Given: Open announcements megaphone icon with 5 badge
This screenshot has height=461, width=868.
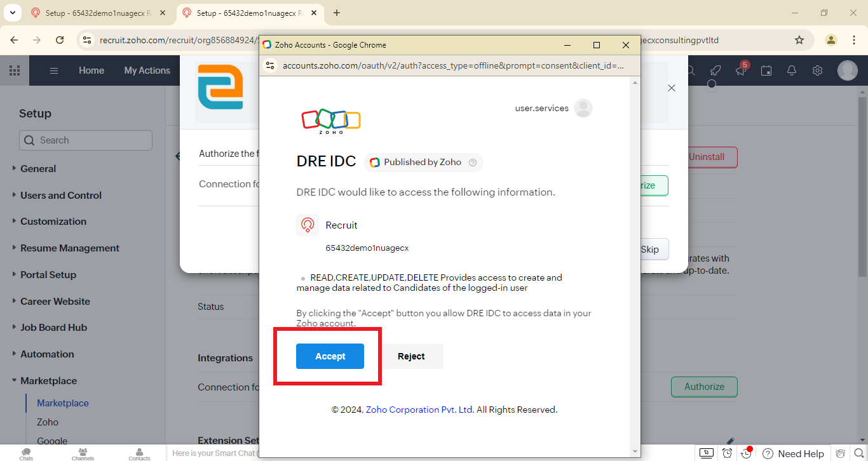Looking at the screenshot, I should point(741,70).
